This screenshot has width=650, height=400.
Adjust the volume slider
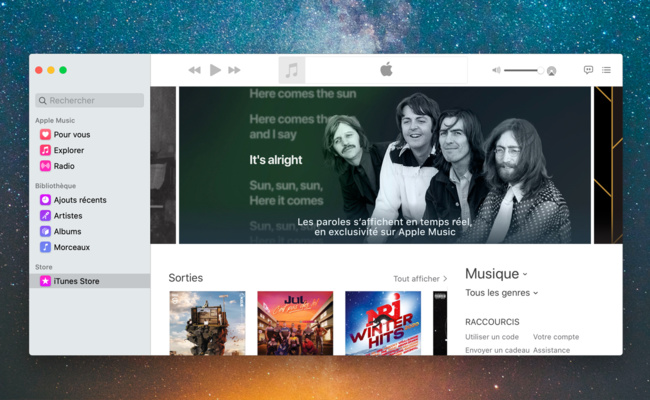click(x=524, y=70)
